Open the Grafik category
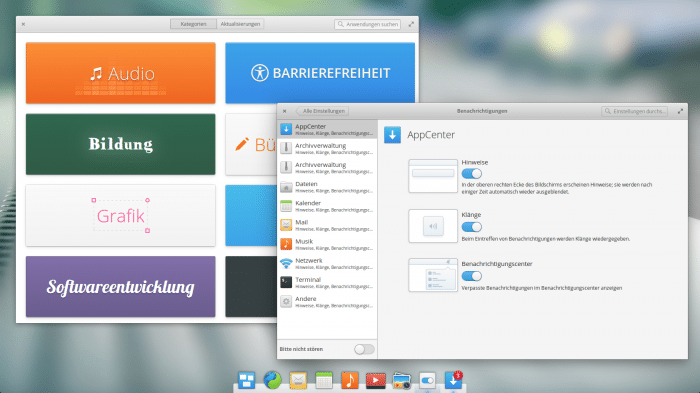700x393 pixels. 121,215
